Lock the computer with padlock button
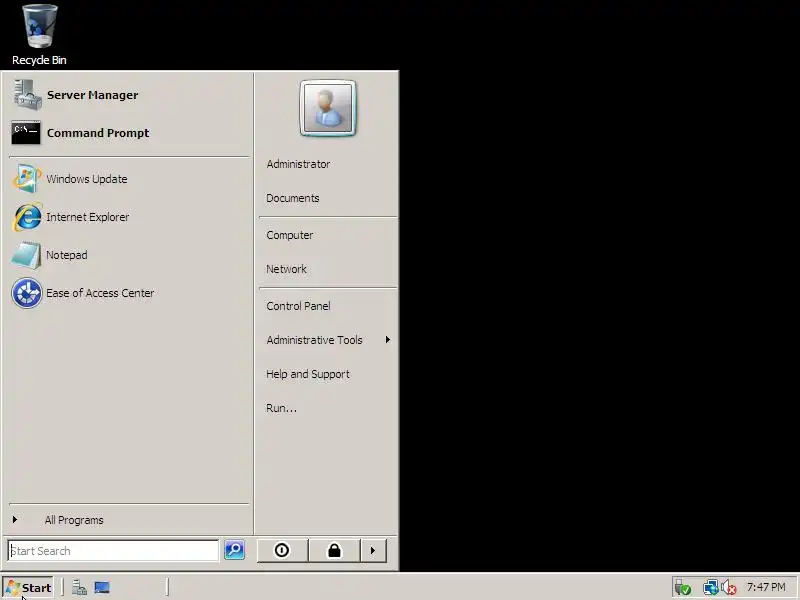800x600 pixels. [x=334, y=551]
